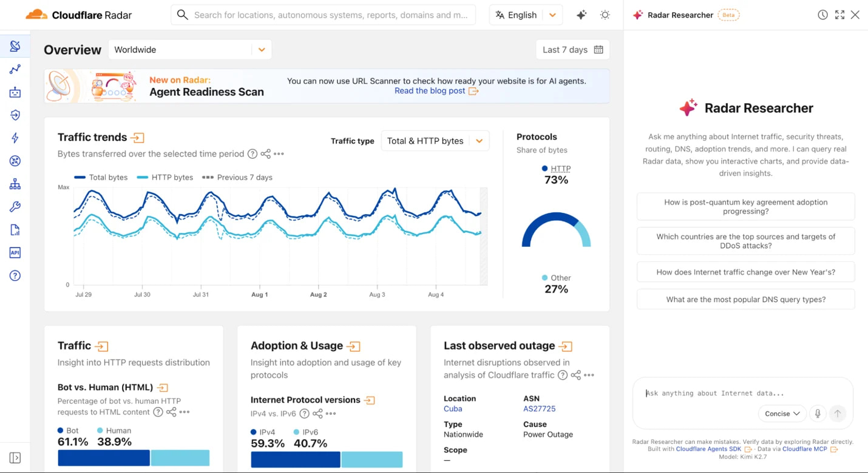Open the lightning bolt icon in the sidebar
The image size is (868, 473).
[x=15, y=138]
